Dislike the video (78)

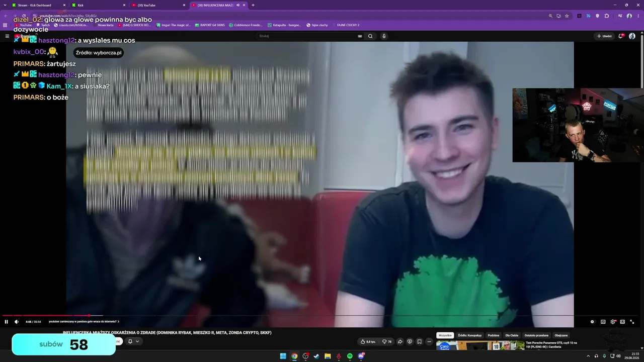click(386, 341)
